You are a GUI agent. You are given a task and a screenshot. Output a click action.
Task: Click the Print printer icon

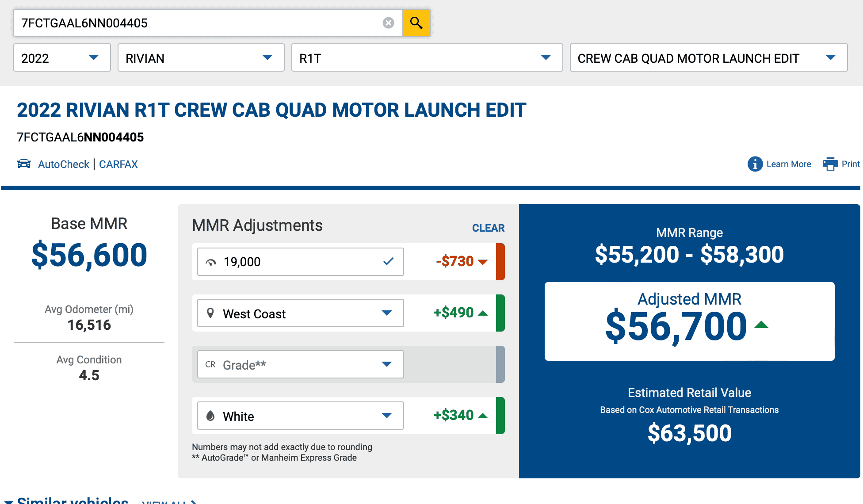point(830,164)
